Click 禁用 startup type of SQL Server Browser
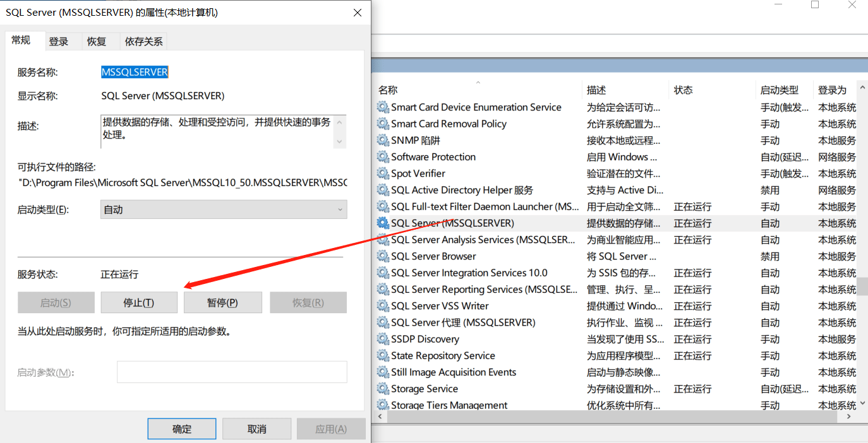This screenshot has width=868, height=443. coord(770,256)
